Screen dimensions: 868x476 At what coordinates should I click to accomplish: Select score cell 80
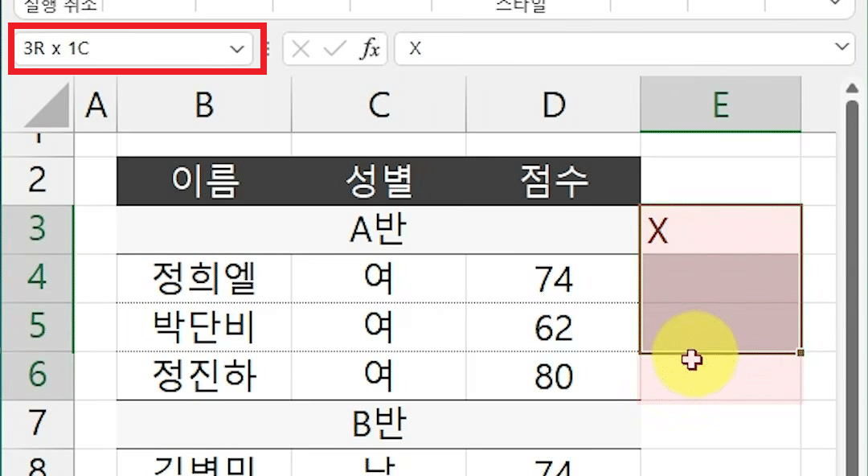click(x=554, y=375)
